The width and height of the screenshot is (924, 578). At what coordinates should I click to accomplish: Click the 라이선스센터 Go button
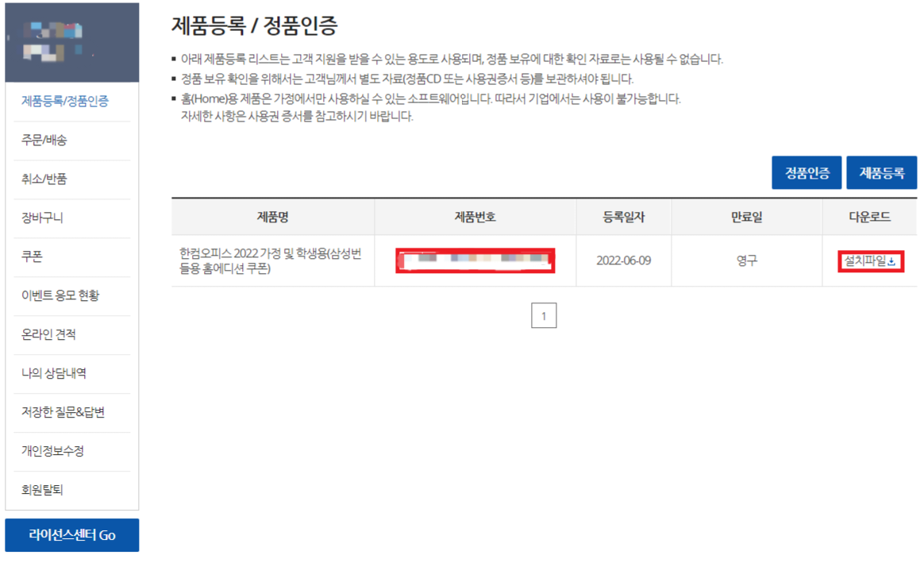(72, 535)
